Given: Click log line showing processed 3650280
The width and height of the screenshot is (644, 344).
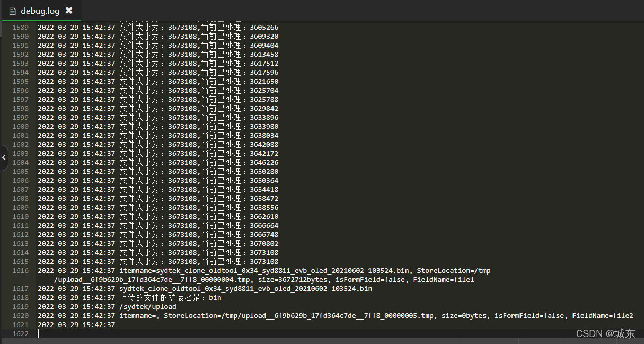Looking at the screenshot, I should pos(158,172).
